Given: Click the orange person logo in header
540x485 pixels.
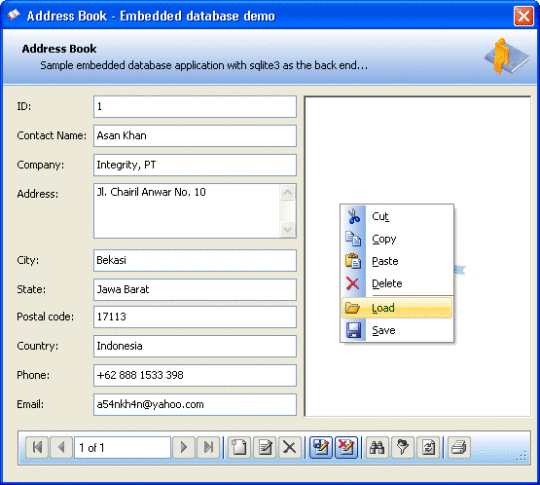Looking at the screenshot, I should tap(506, 56).
